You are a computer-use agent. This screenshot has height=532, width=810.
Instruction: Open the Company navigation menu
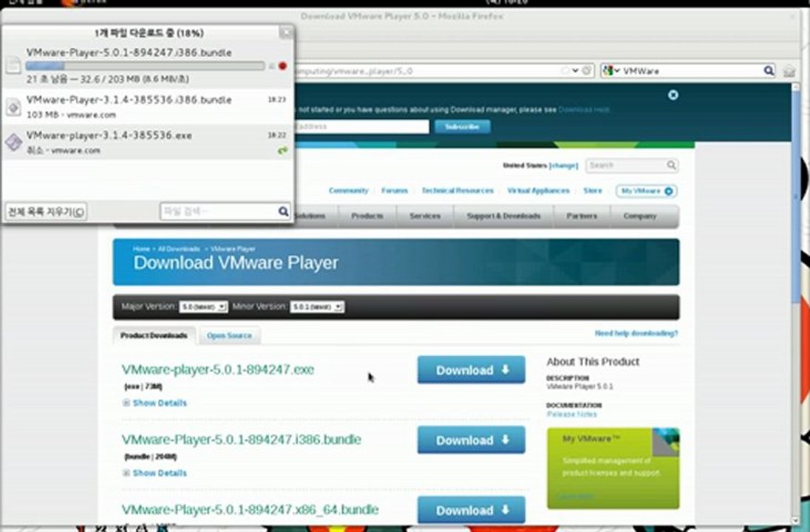coord(639,216)
